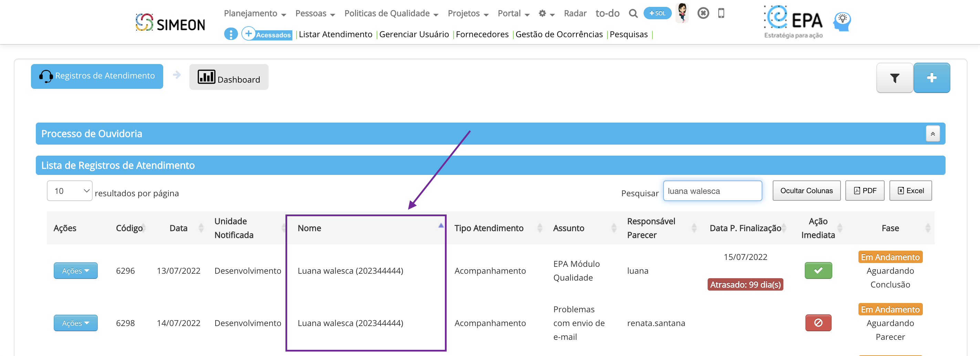Add a new atendimento with plus button
980x356 pixels.
931,78
